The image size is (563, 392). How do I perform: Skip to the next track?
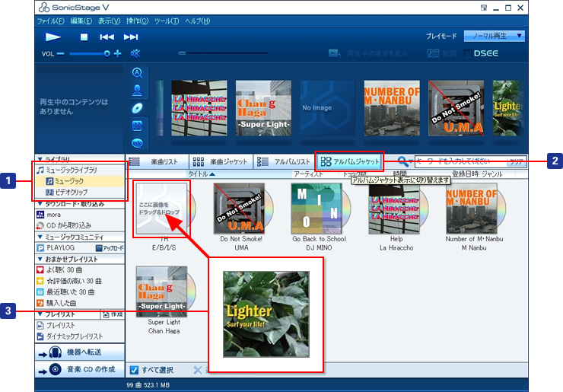click(131, 37)
